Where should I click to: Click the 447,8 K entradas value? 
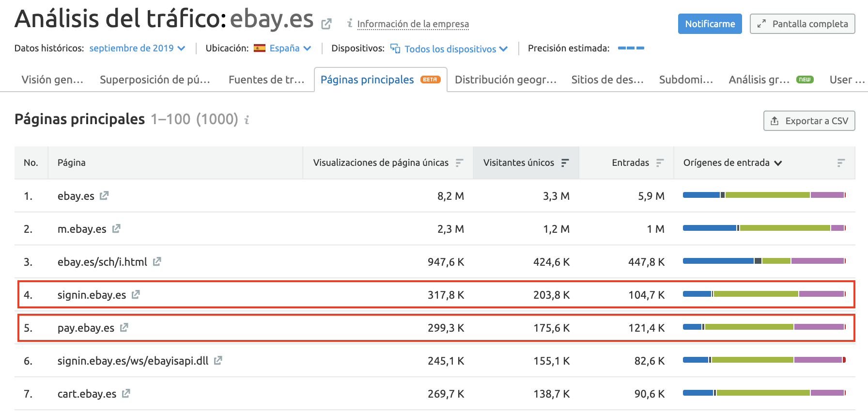pyautogui.click(x=646, y=262)
